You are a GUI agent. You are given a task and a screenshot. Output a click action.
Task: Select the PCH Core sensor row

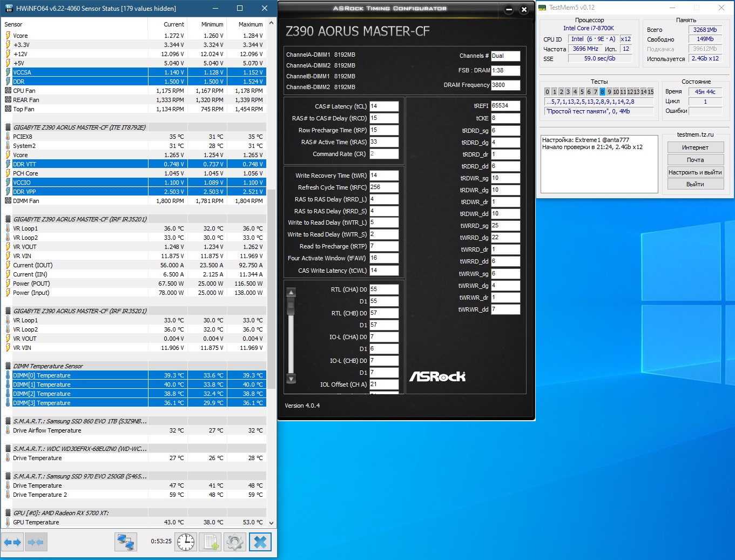(134, 173)
